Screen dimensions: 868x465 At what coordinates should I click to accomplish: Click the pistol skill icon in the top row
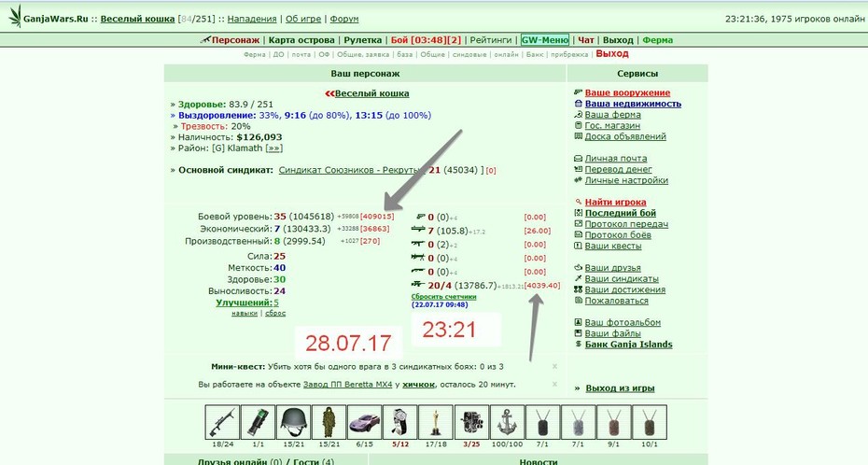[421, 217]
